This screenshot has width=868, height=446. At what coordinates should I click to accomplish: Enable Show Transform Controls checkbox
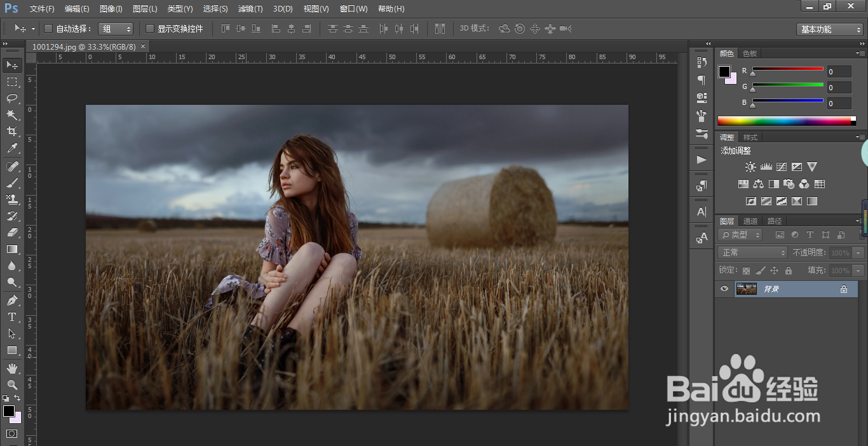(150, 29)
